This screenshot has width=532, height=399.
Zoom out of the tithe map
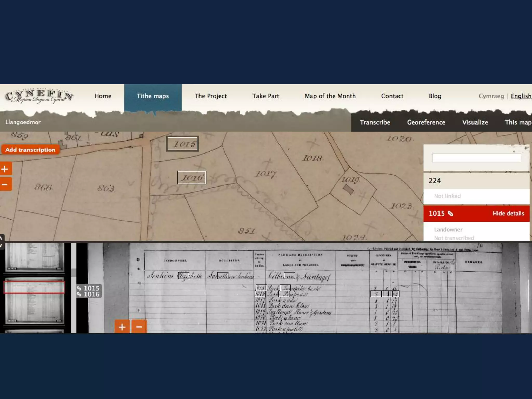coord(5,184)
